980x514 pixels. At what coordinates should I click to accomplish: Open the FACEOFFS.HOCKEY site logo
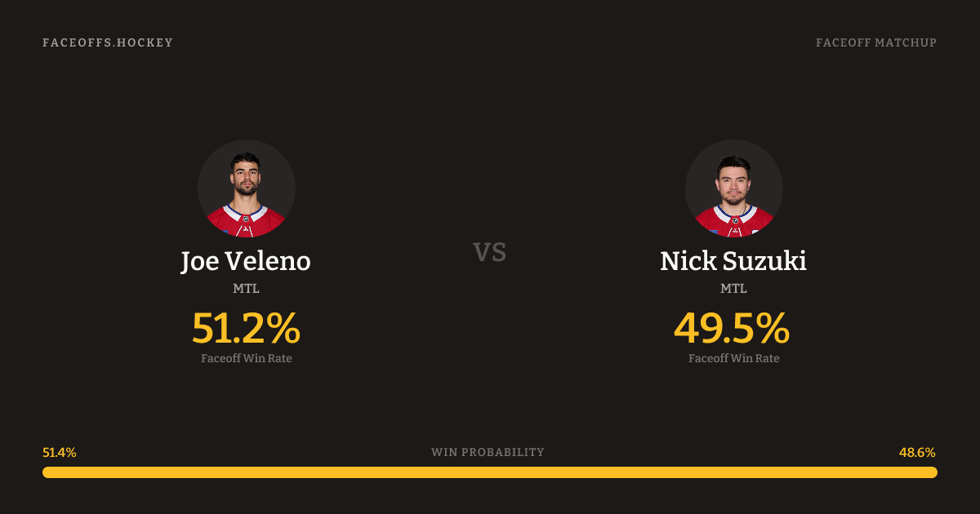pyautogui.click(x=108, y=42)
